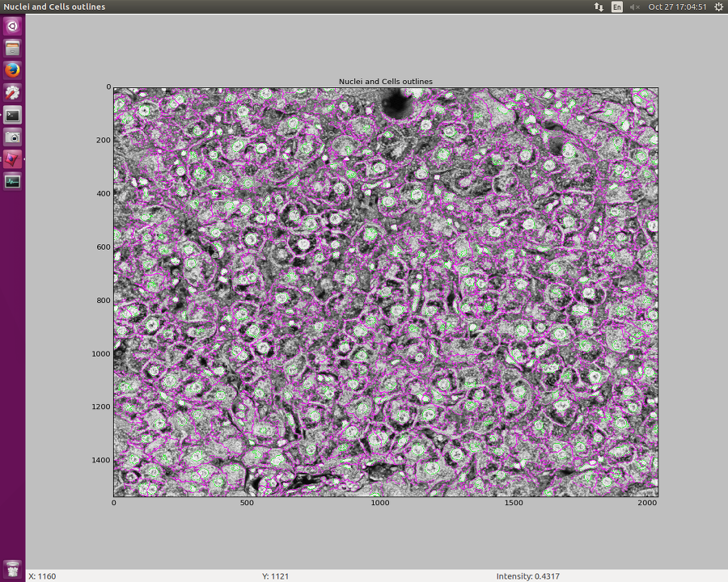The width and height of the screenshot is (728, 582).
Task: Click the 'Y: 1121' status bar readout
Action: click(275, 576)
